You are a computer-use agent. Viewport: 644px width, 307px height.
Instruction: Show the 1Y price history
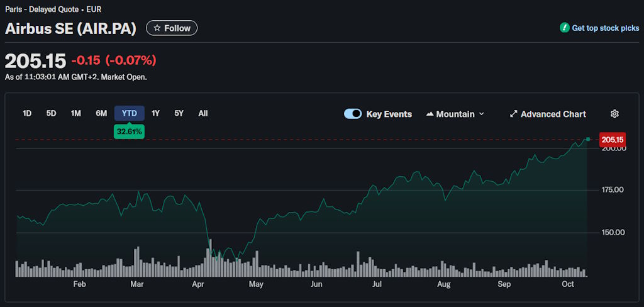pyautogui.click(x=155, y=113)
